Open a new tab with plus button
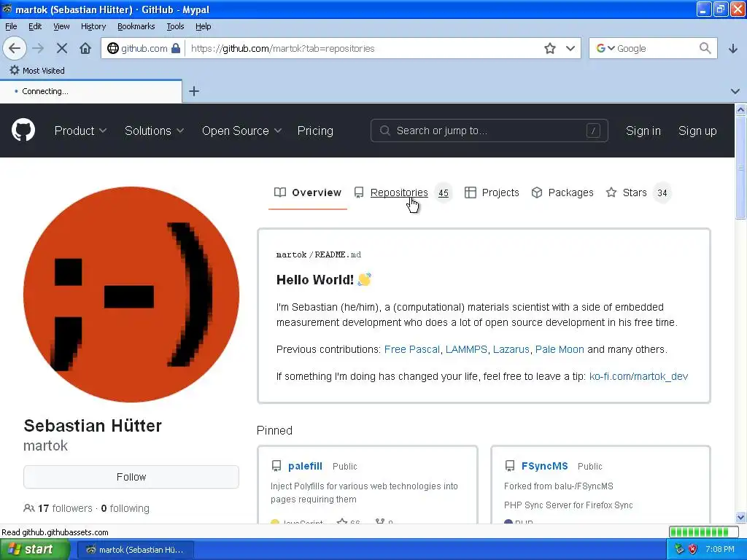 tap(194, 91)
